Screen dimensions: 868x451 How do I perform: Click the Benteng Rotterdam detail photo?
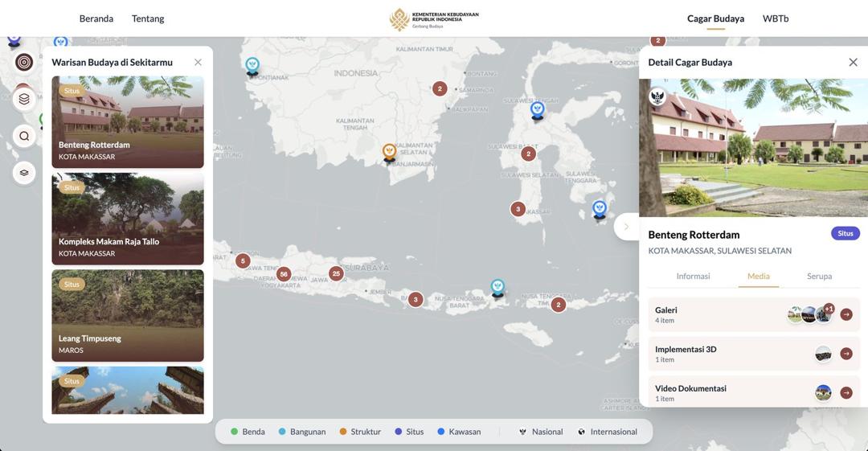point(753,147)
